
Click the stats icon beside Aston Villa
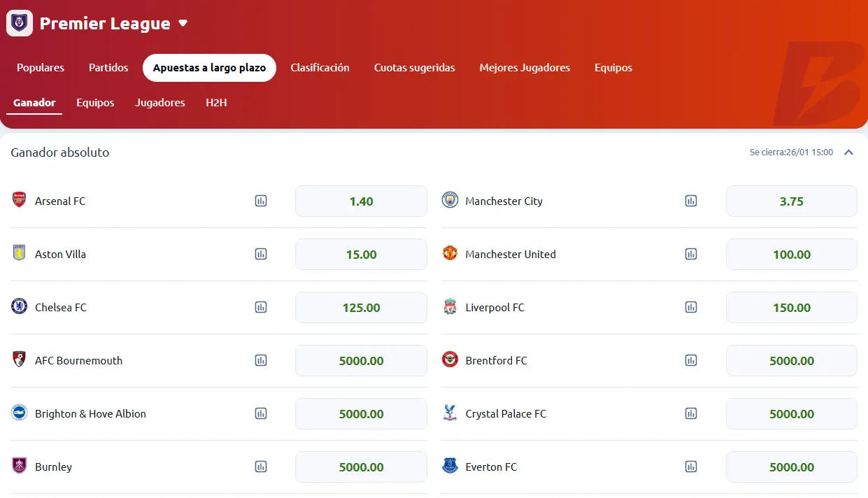pyautogui.click(x=261, y=255)
